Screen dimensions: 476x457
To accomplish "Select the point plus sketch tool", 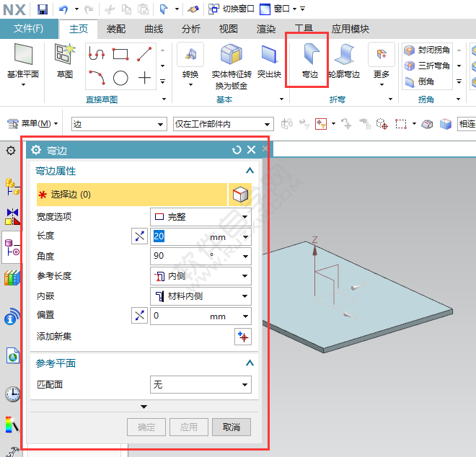I will point(144,78).
